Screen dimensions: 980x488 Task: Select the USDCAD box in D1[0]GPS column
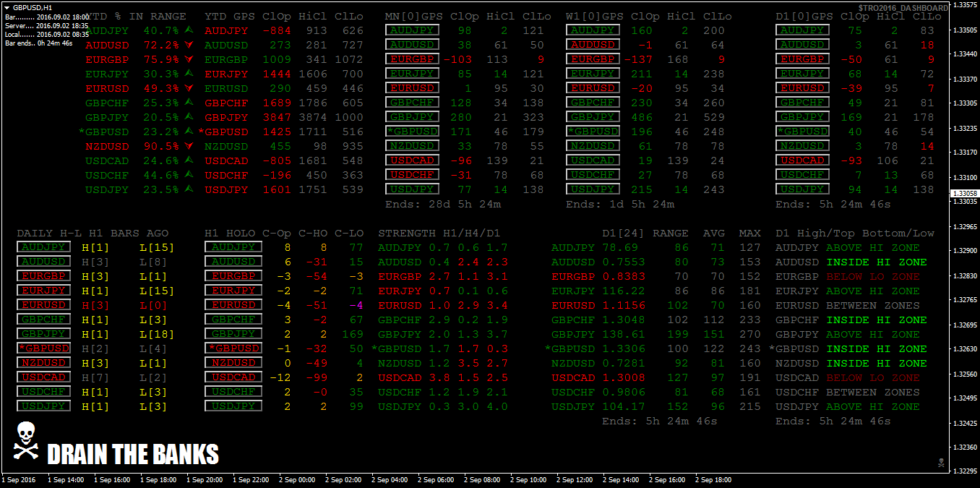802,160
